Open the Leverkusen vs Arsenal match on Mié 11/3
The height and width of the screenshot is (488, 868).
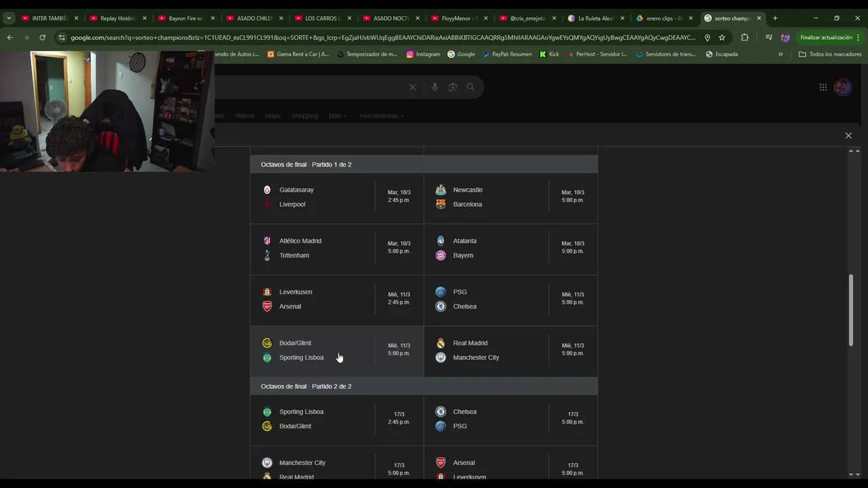337,300
